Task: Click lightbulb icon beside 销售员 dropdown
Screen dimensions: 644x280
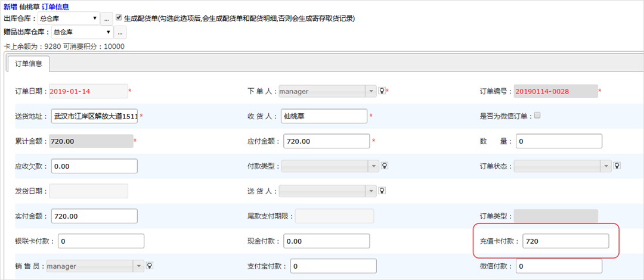Action: tap(150, 266)
